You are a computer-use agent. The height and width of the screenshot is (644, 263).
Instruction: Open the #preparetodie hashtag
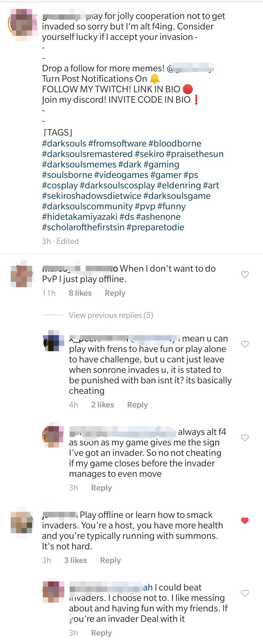[x=155, y=227]
